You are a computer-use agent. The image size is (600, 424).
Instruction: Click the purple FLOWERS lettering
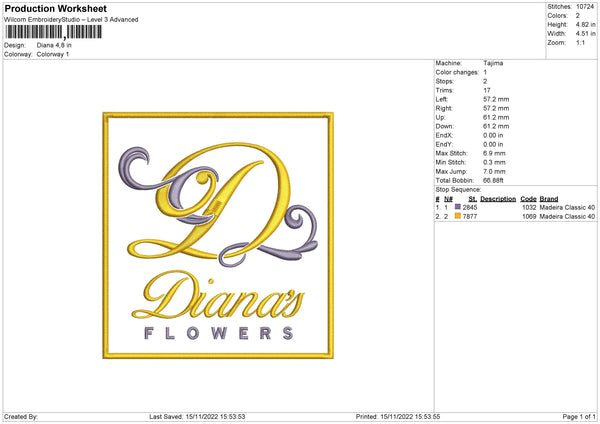point(218,333)
